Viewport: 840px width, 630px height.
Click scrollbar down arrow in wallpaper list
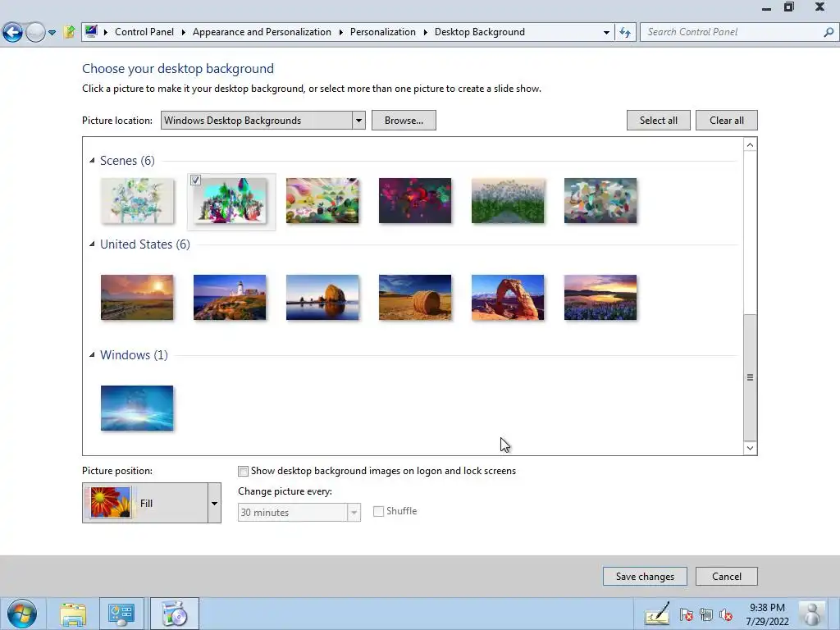click(750, 448)
